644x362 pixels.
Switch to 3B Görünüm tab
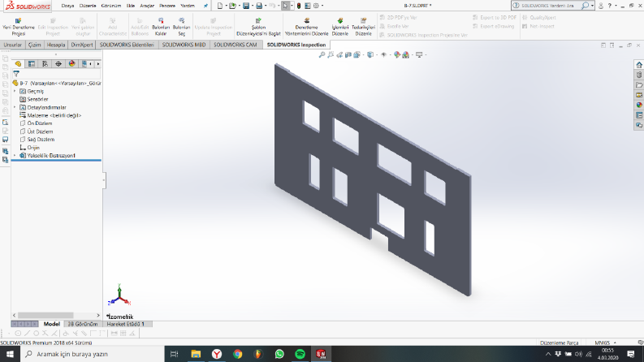coord(83,324)
